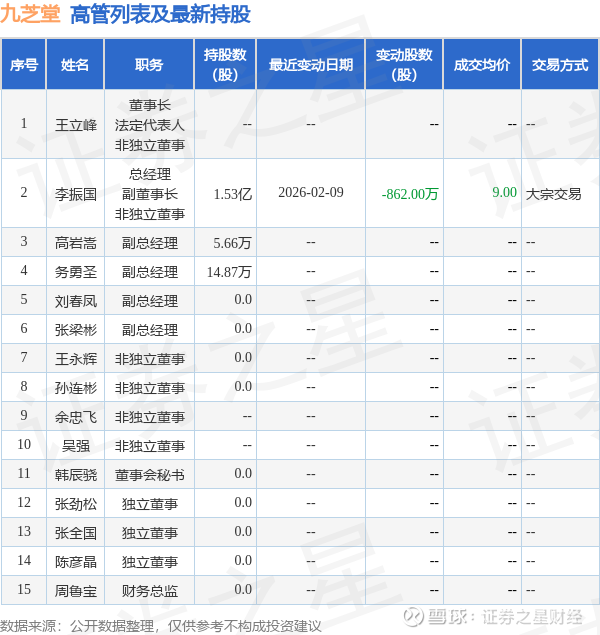
Task: Select the 职务 column header
Action: 149,64
